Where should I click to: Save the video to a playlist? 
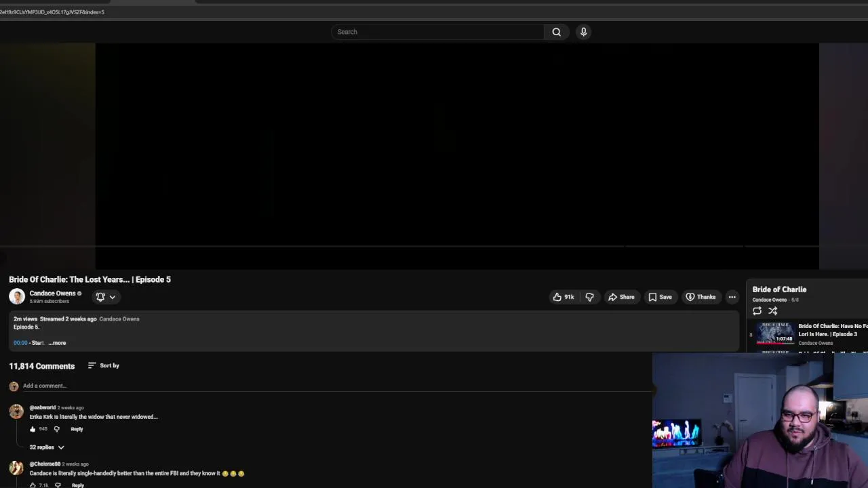660,297
